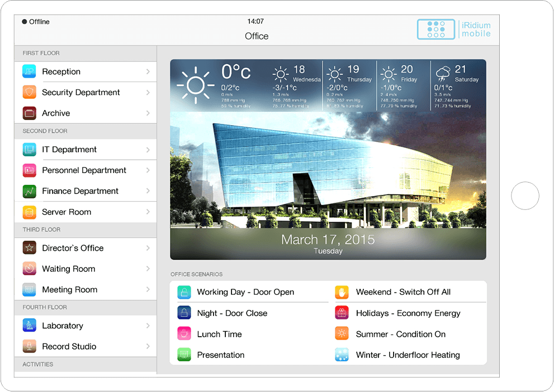Click the Laboratory flask icon
Image resolution: width=554 pixels, height=392 pixels.
29,326
